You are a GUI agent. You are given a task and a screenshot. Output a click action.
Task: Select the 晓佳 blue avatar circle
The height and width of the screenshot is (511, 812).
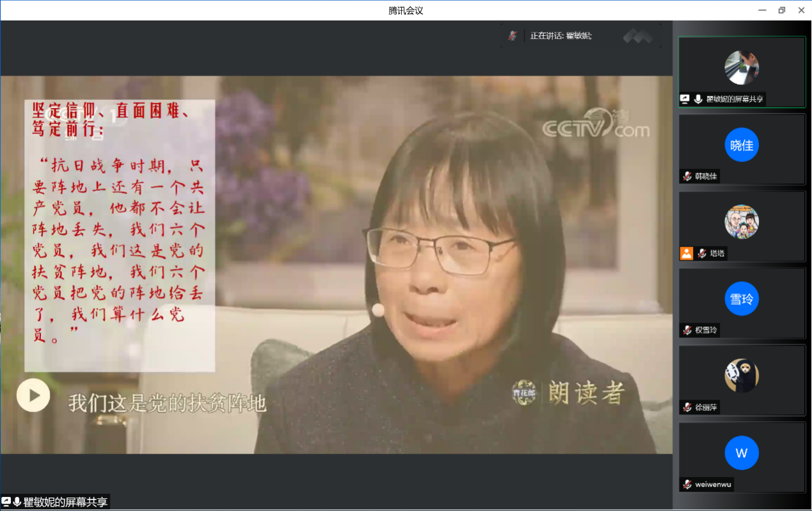tap(741, 145)
